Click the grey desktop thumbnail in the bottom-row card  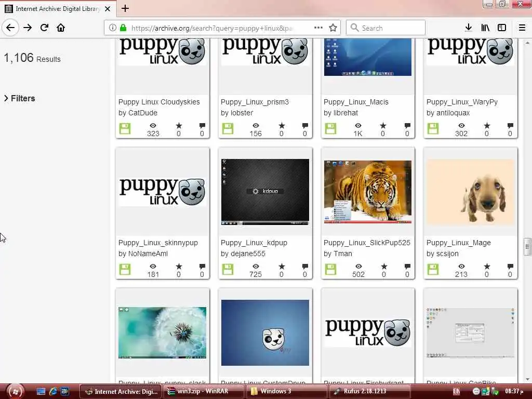click(x=471, y=333)
